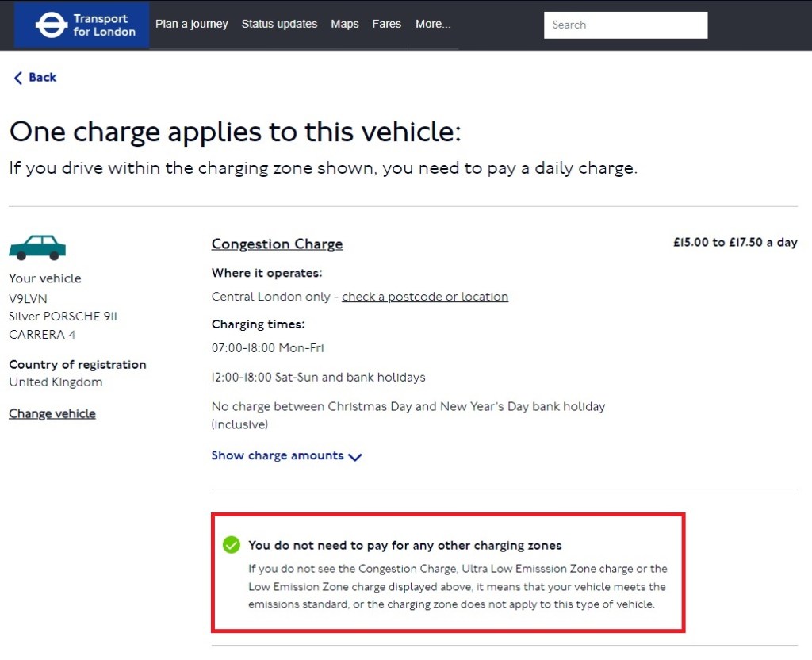This screenshot has width=812, height=660.
Task: Click the TfL roundel logo
Action: (x=52, y=25)
